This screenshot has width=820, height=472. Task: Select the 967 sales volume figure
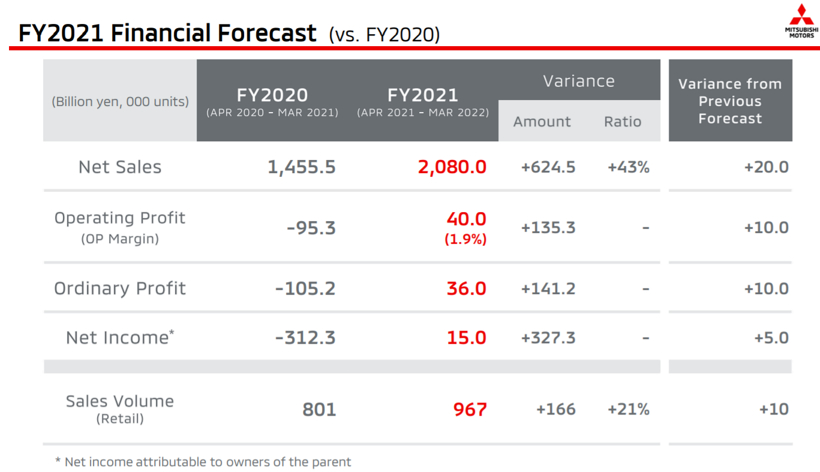(x=469, y=409)
